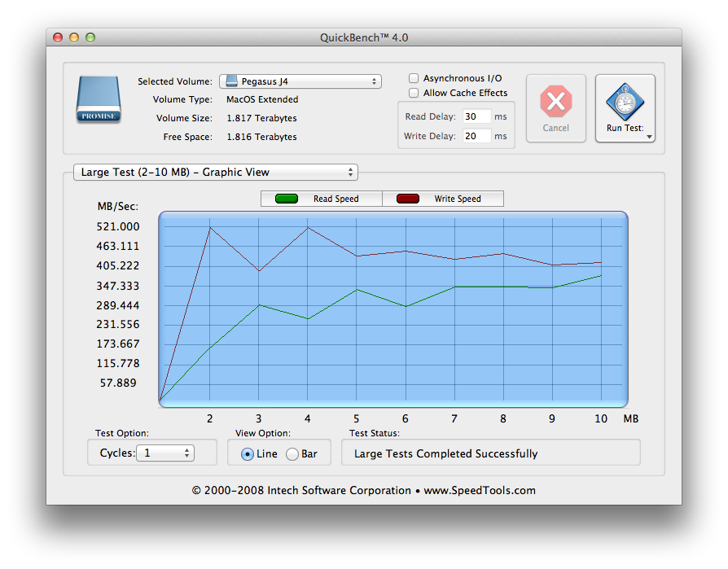Minimize the QuickBench window
The width and height of the screenshot is (728, 569).
(x=74, y=37)
